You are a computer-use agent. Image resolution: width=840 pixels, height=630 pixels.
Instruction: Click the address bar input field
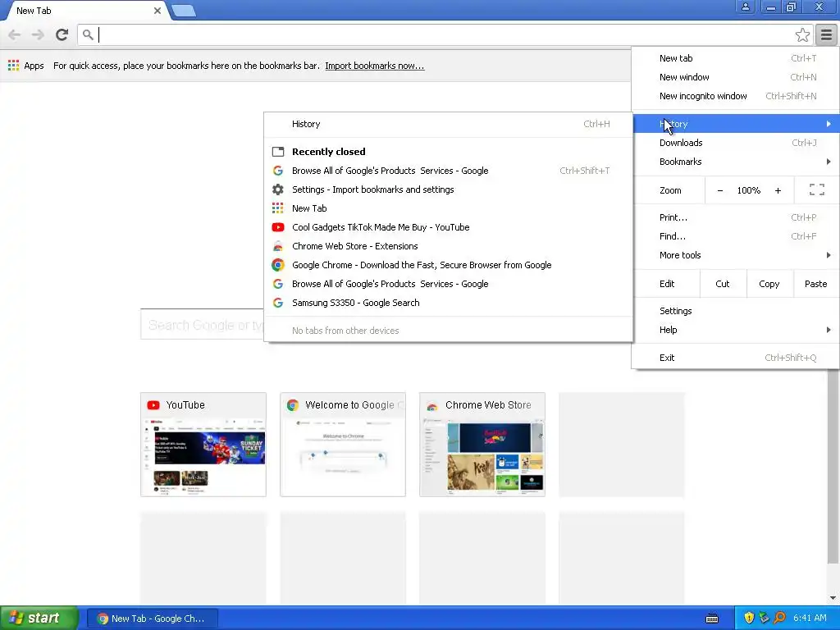pos(445,34)
